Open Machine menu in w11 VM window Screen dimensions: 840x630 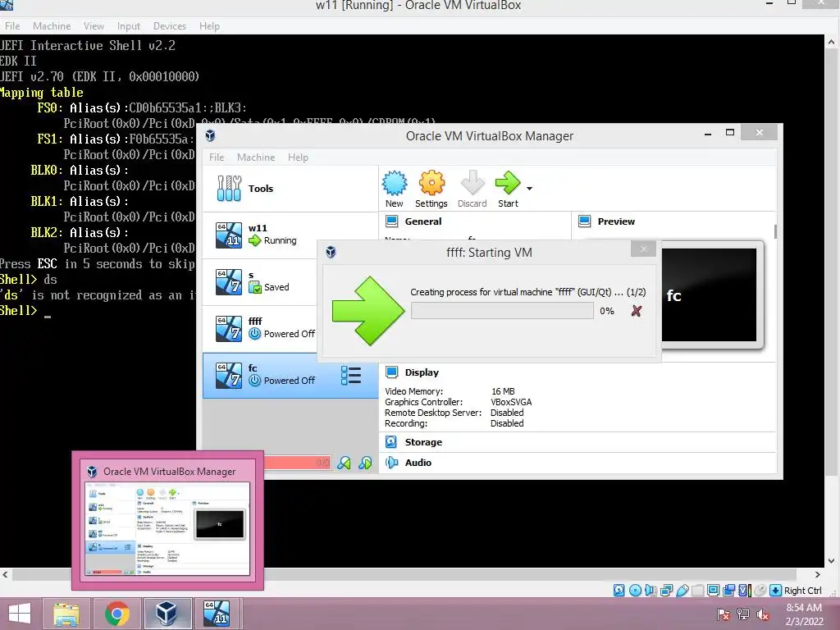[x=52, y=25]
